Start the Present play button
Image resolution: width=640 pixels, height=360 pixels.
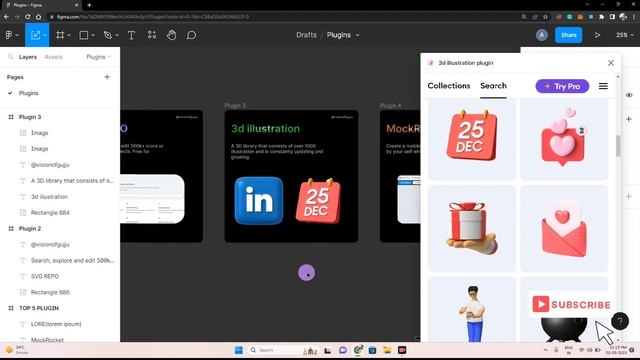597,35
